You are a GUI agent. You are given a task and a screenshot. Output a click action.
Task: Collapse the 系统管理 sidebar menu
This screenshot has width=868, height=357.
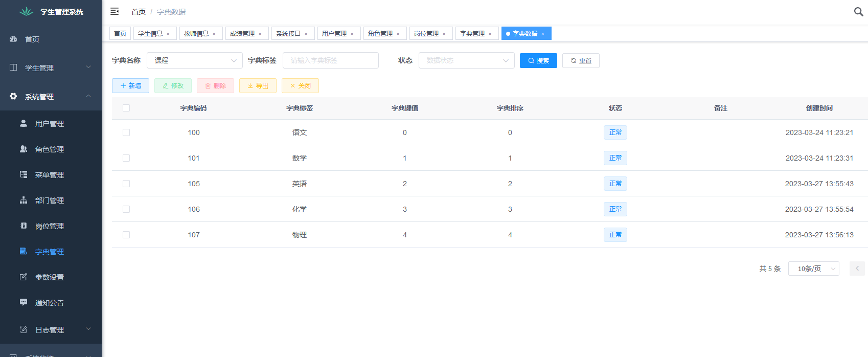point(51,96)
